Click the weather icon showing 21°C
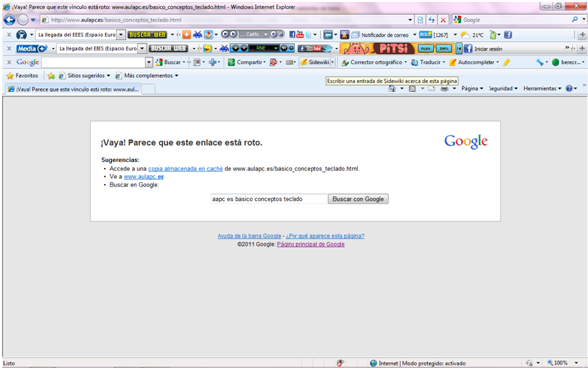The width and height of the screenshot is (588, 370). [465, 35]
